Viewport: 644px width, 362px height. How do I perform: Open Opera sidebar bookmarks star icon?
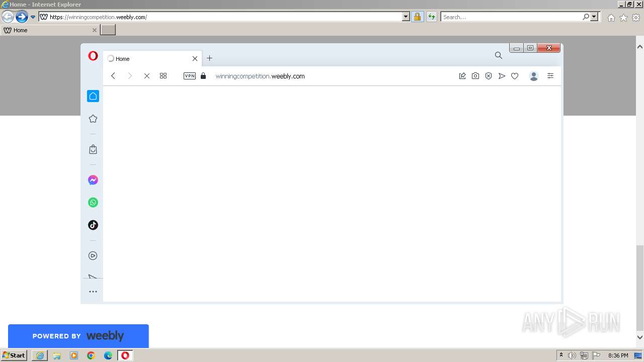[x=93, y=119]
